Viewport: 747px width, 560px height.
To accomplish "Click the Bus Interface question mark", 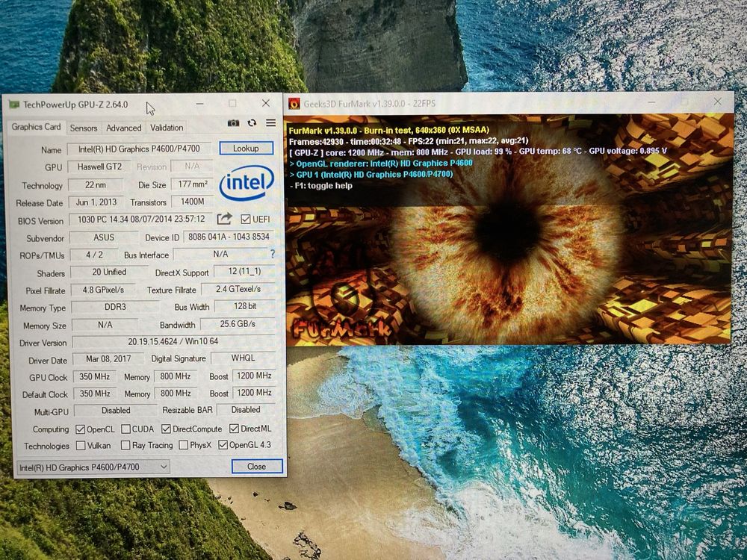I will [273, 254].
